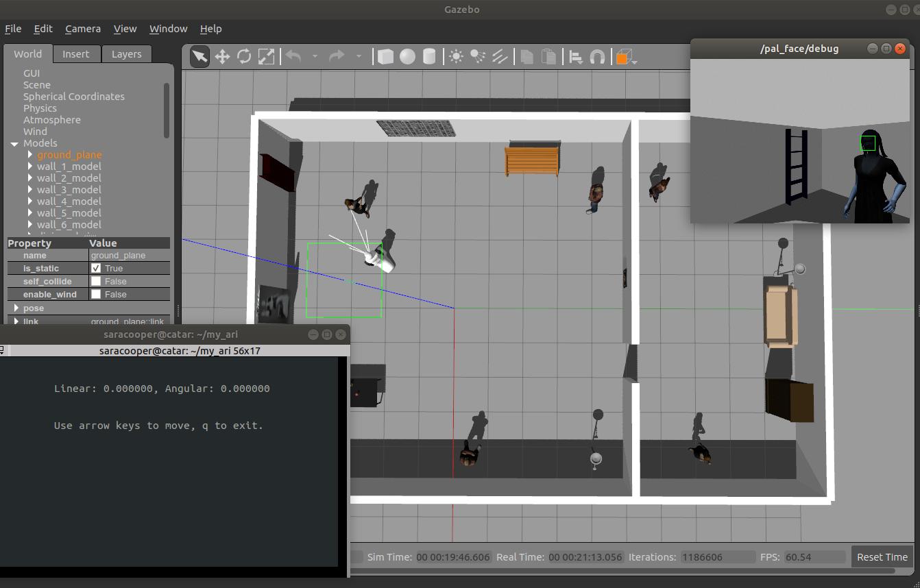Switch to the Insert tab
This screenshot has height=588, width=920.
75,54
